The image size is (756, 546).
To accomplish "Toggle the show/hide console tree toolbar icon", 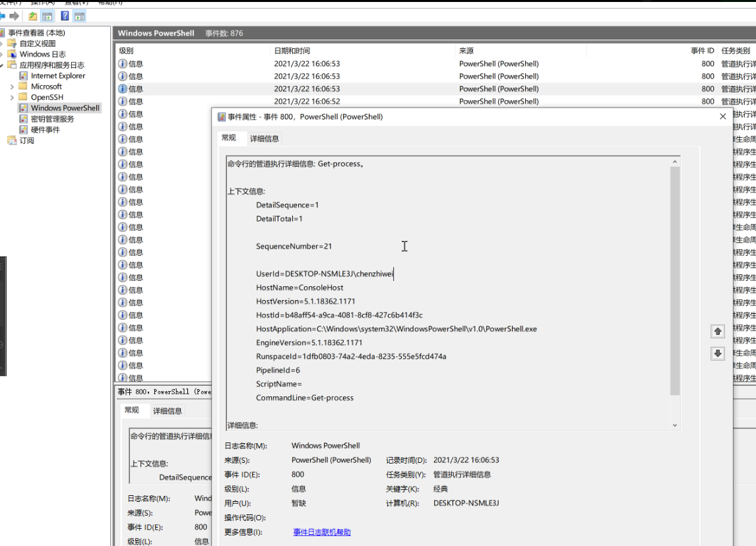I will 46,15.
